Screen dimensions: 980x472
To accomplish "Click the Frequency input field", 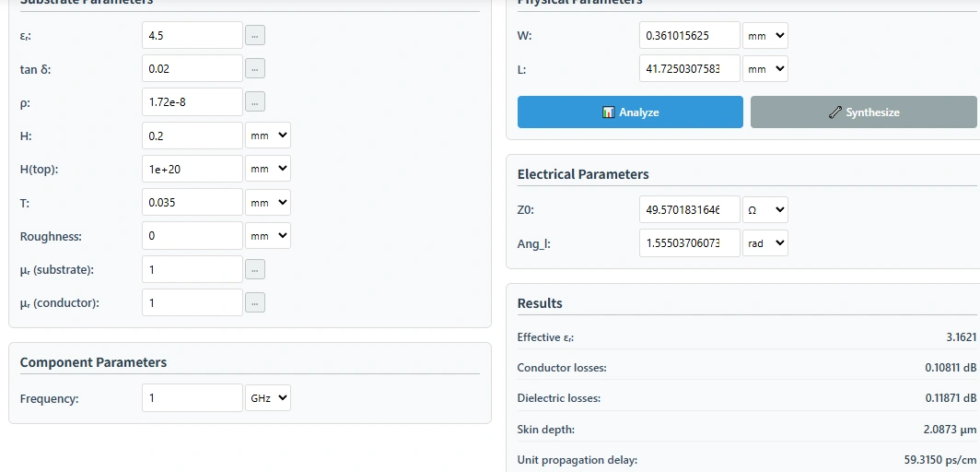I will point(192,398).
